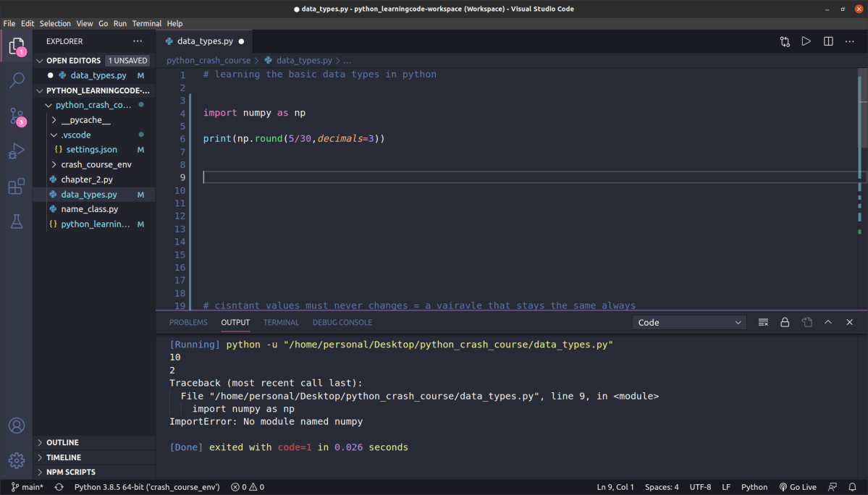
Task: Open the Search view icon
Action: 17,81
